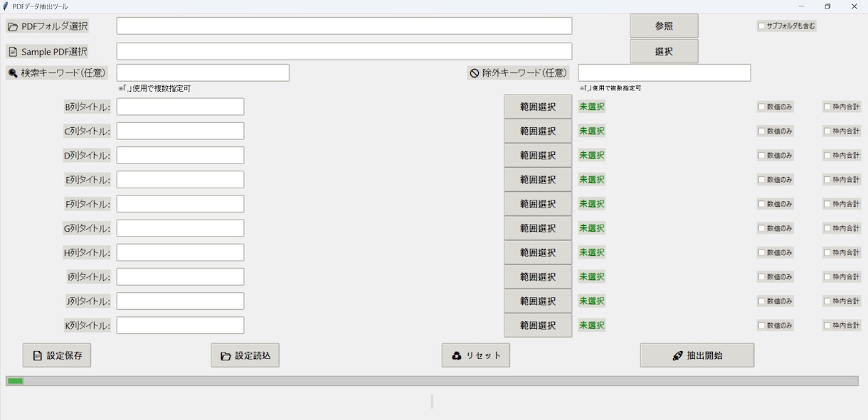
Task: Check 枠内合計 for the E列 row
Action: [827, 180]
